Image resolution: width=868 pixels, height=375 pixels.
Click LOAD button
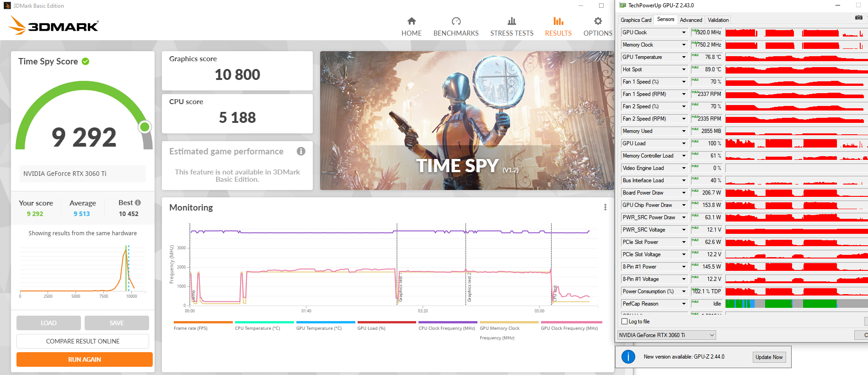[48, 323]
